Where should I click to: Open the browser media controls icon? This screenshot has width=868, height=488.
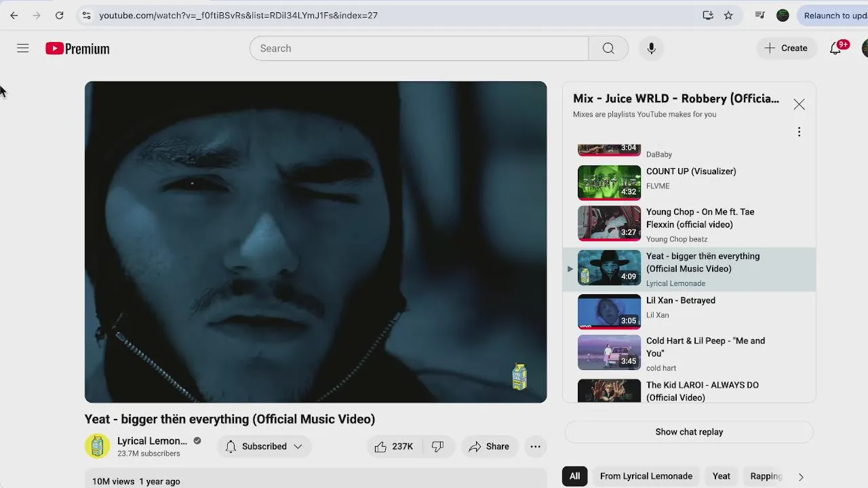759,15
